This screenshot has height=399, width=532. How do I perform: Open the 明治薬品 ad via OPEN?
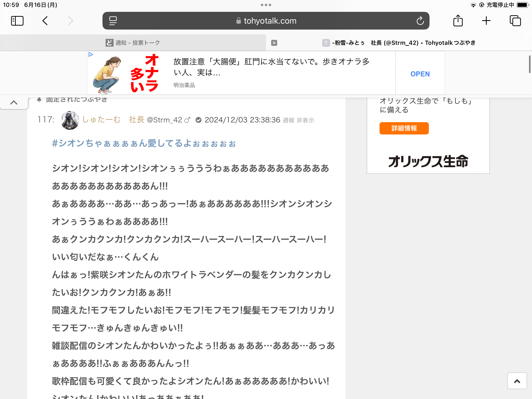[x=420, y=74]
